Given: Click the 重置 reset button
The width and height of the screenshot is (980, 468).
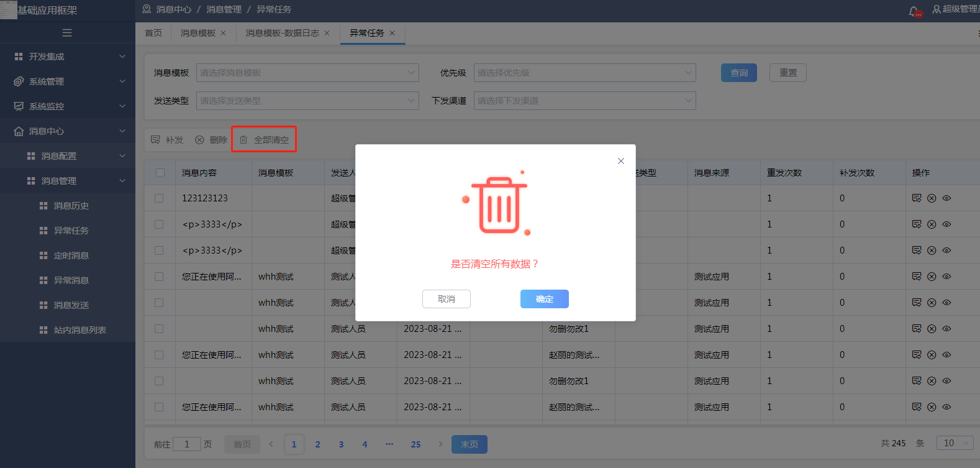Looking at the screenshot, I should (x=788, y=73).
